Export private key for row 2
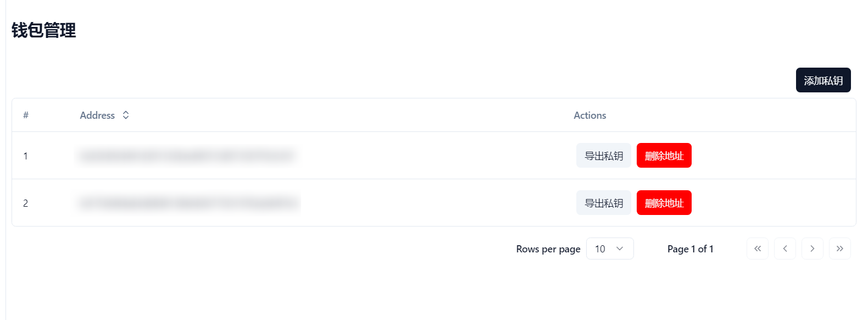 point(604,203)
